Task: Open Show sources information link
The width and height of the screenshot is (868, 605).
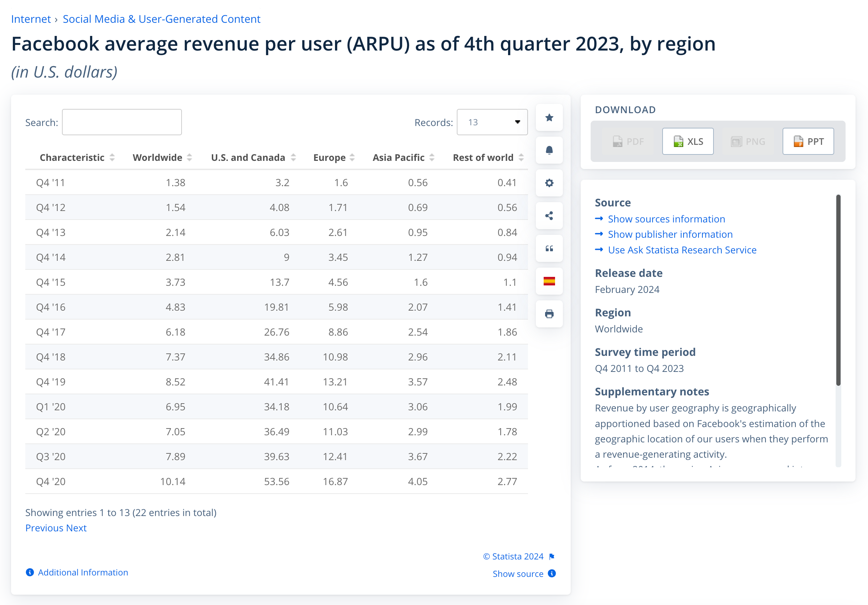Action: [666, 219]
